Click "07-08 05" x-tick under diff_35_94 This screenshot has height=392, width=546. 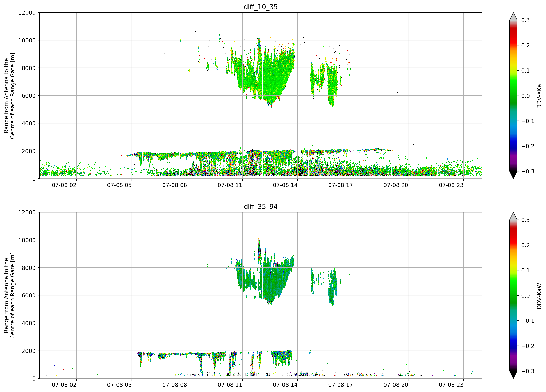[x=120, y=385]
